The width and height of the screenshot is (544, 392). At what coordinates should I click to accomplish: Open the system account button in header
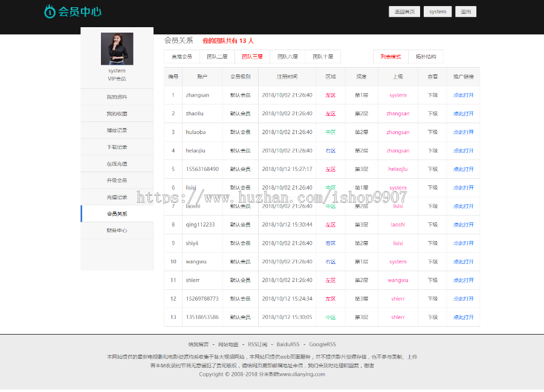coord(438,11)
